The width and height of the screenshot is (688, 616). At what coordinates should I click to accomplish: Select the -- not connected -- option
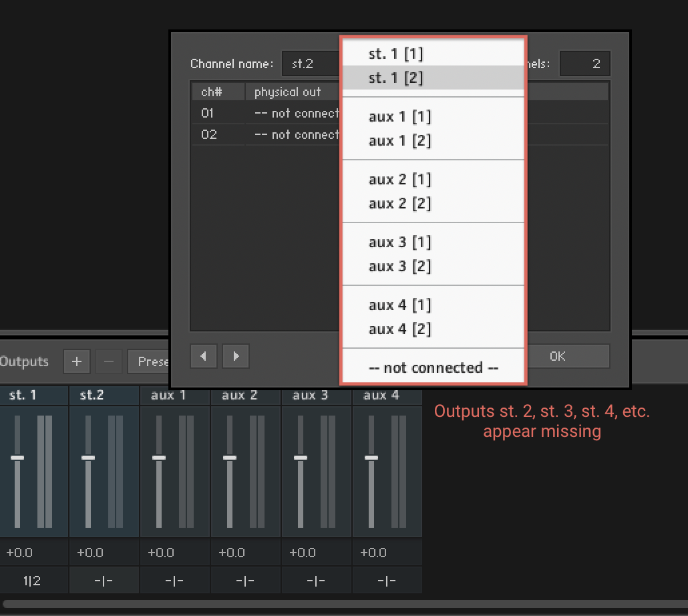(434, 367)
